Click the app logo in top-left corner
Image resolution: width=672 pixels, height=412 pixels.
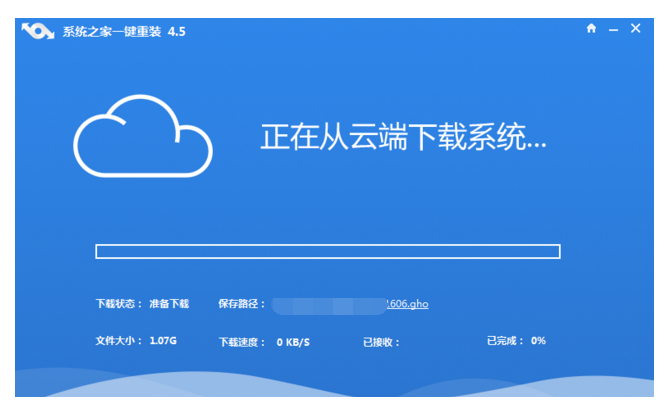click(38, 30)
